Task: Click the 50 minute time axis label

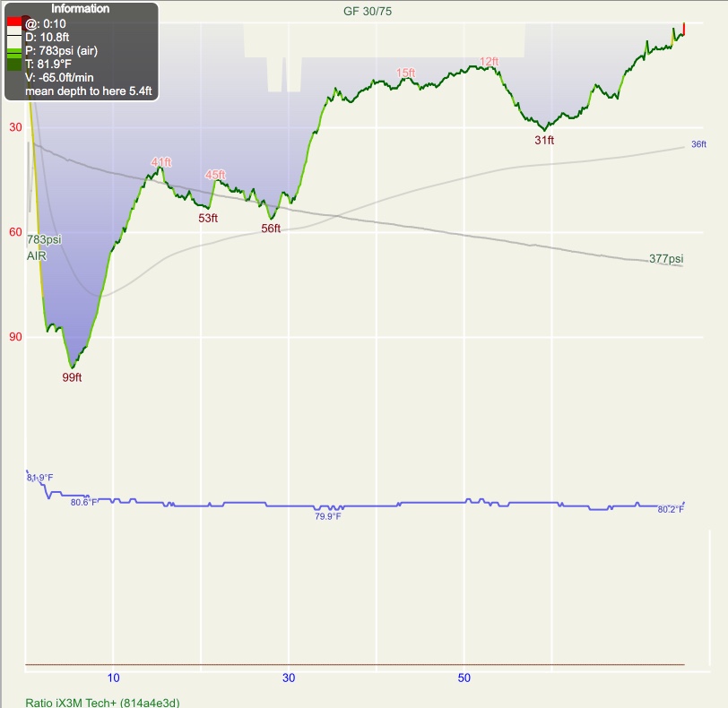Action: [x=464, y=678]
